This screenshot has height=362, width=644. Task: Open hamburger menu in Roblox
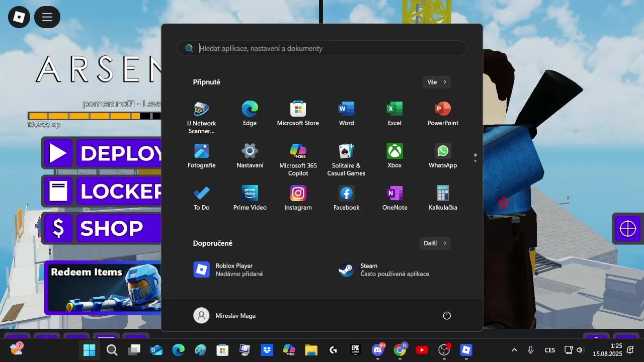(x=47, y=17)
